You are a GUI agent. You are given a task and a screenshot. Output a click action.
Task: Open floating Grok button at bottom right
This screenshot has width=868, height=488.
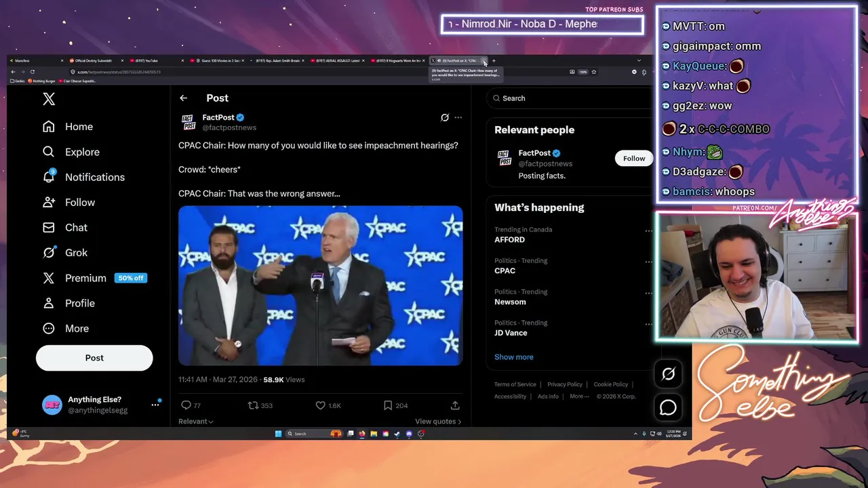tap(668, 373)
